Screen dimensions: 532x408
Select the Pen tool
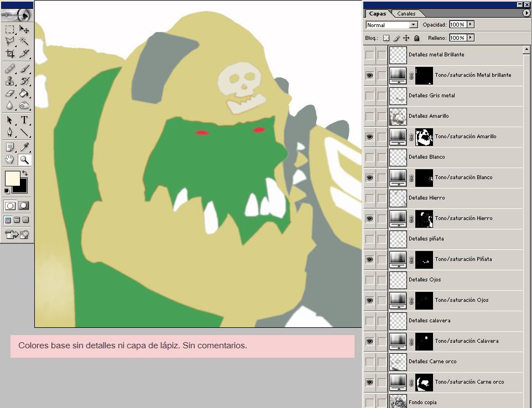(10, 132)
